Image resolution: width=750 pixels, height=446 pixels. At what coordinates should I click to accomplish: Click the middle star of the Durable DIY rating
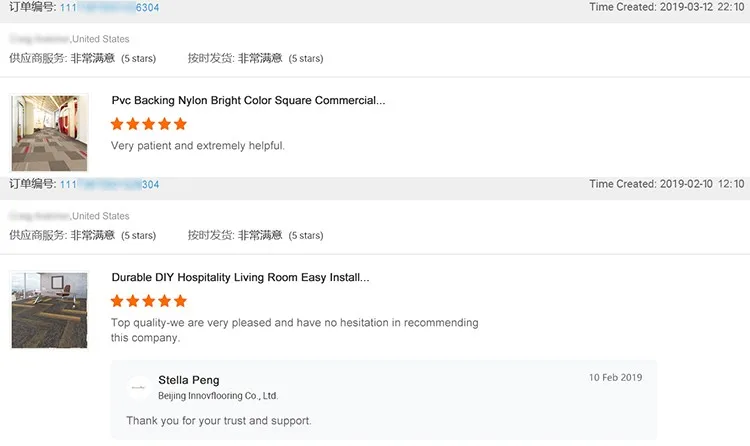[149, 300]
